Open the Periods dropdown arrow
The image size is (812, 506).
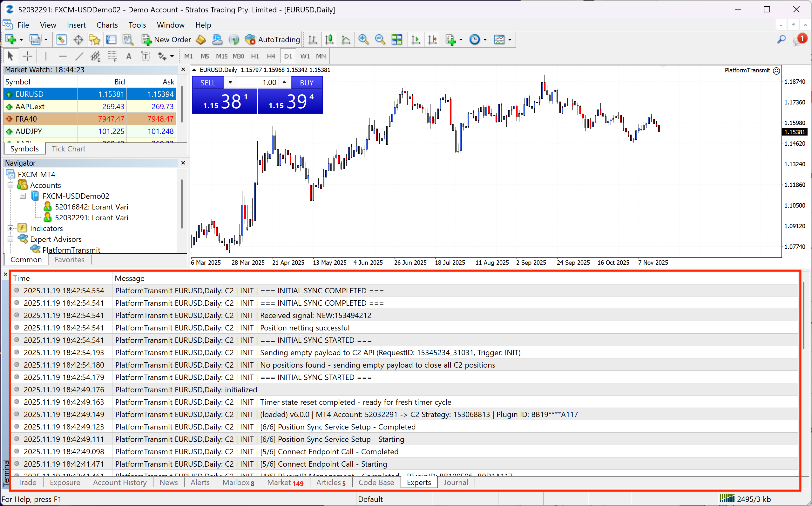point(485,39)
